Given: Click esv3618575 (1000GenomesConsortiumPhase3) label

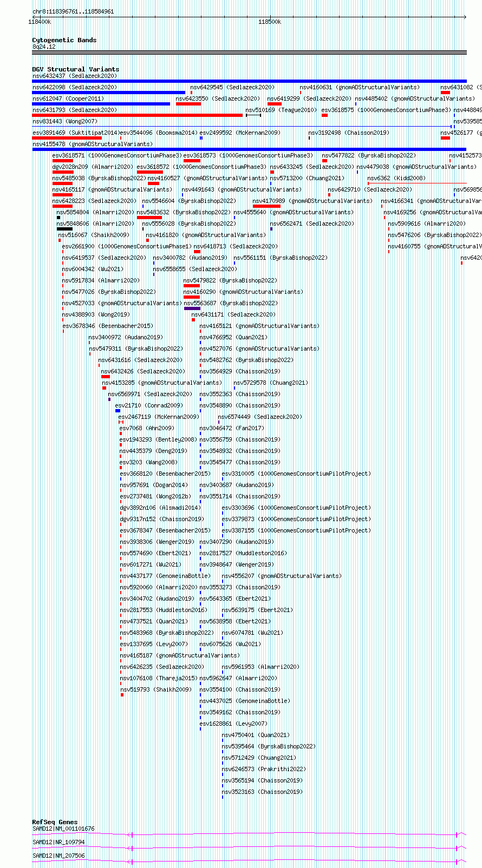Looking at the screenshot, I should [x=386, y=110].
